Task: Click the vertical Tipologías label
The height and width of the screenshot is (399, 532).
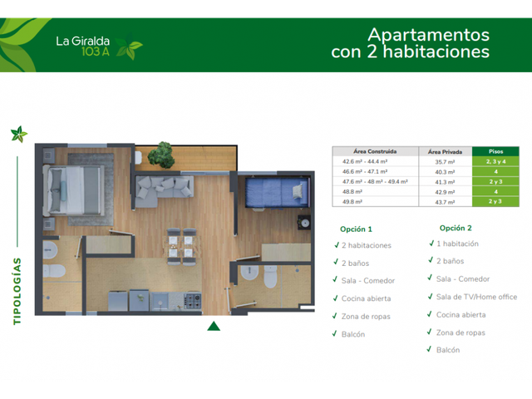Action: pos(17,292)
